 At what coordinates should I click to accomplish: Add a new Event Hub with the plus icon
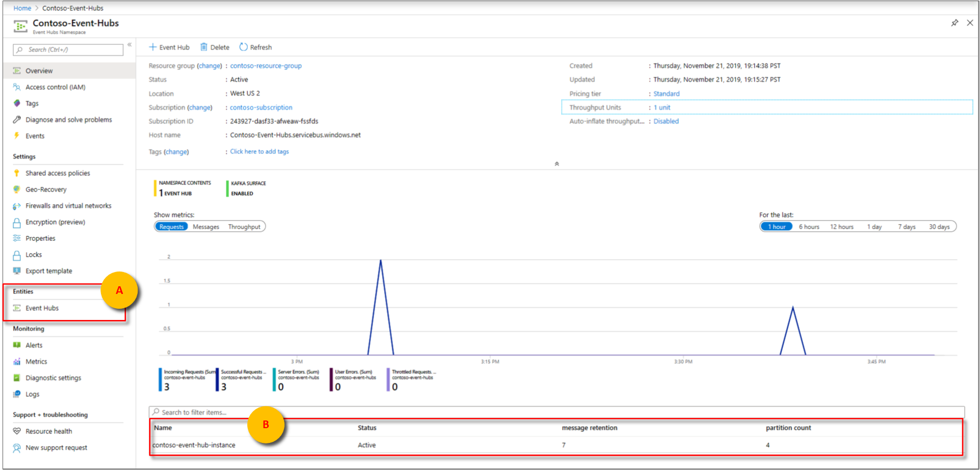152,47
